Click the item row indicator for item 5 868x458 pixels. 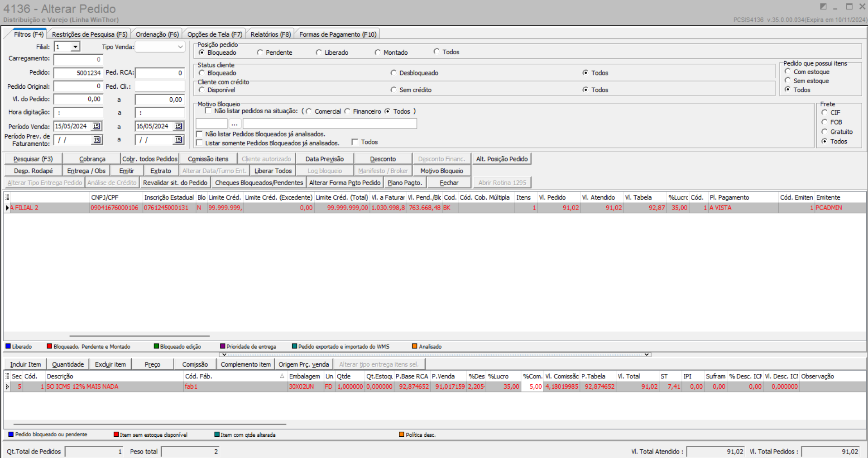click(7, 386)
